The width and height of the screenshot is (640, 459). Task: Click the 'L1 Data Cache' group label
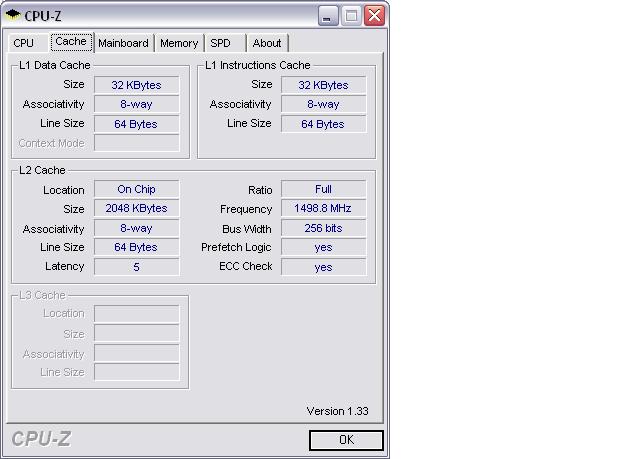pyautogui.click(x=55, y=65)
